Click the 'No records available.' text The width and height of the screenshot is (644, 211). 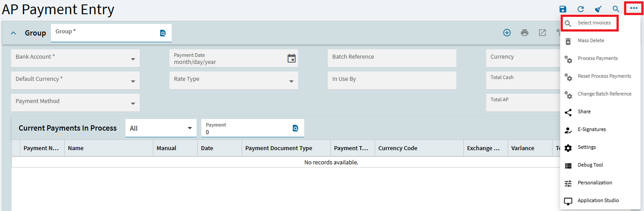pos(331,162)
